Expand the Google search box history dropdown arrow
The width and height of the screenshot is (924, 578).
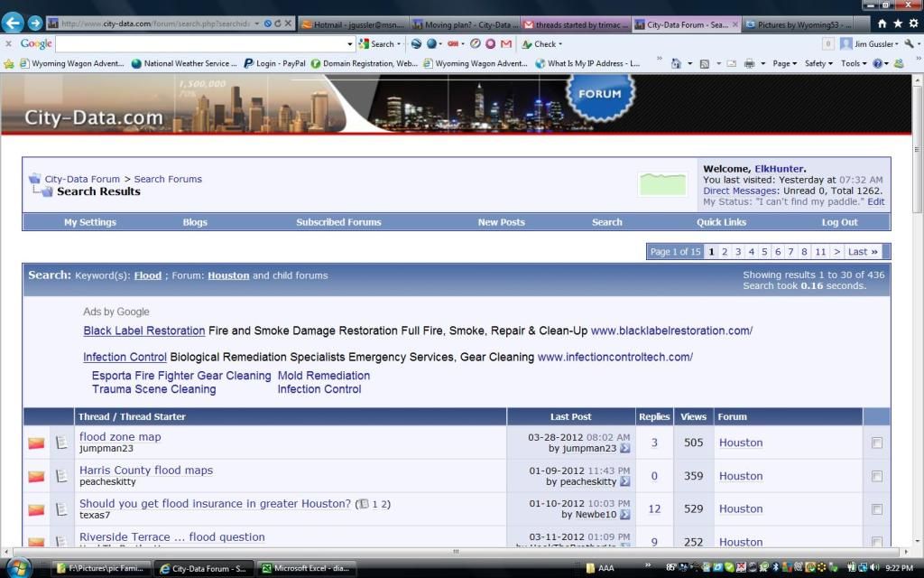point(350,44)
